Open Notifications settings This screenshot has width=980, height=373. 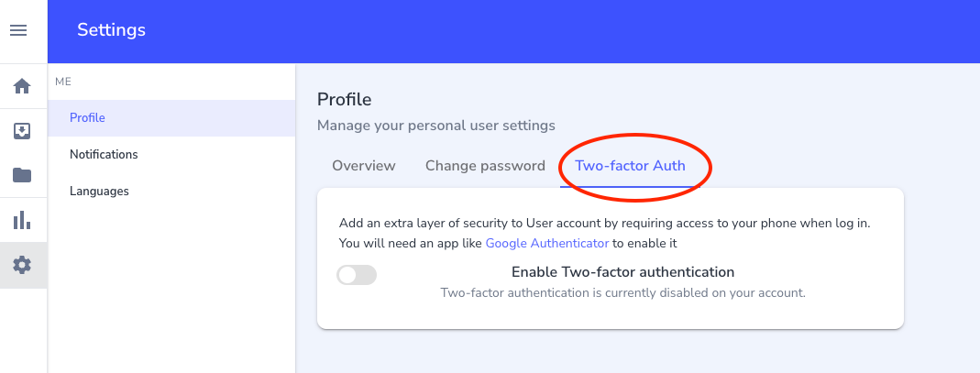pyautogui.click(x=104, y=155)
